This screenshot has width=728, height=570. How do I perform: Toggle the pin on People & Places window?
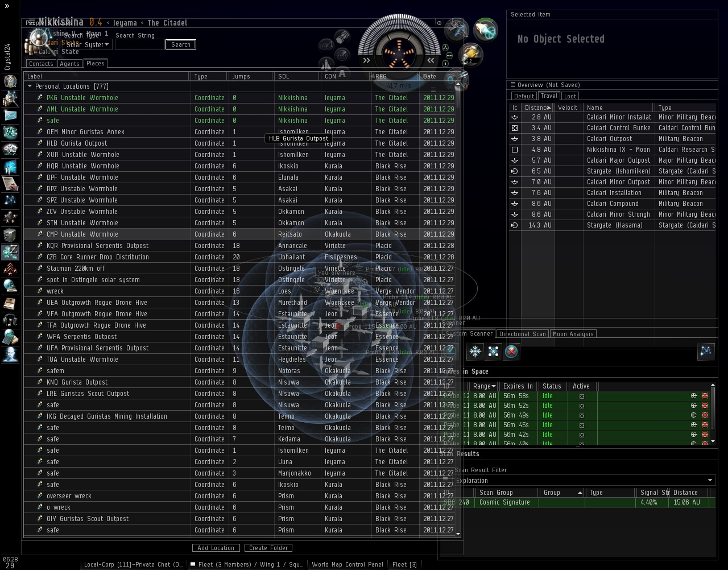(x=439, y=23)
